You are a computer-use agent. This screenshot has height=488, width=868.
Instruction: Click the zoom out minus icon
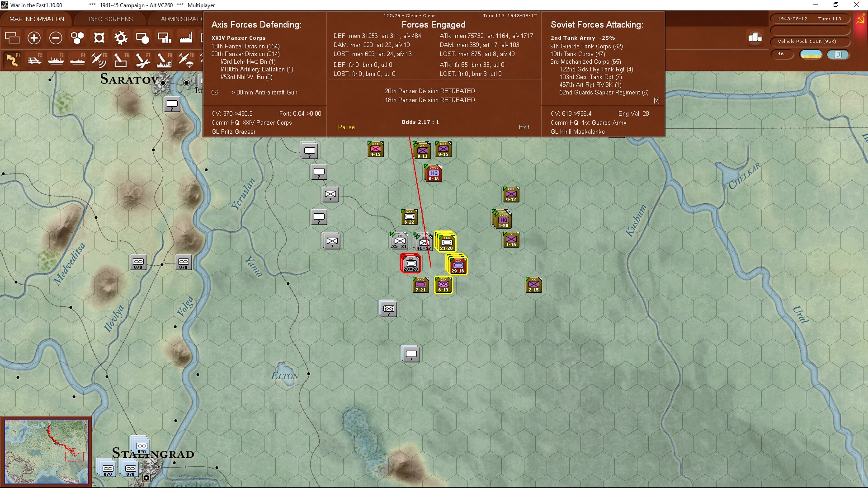[56, 38]
